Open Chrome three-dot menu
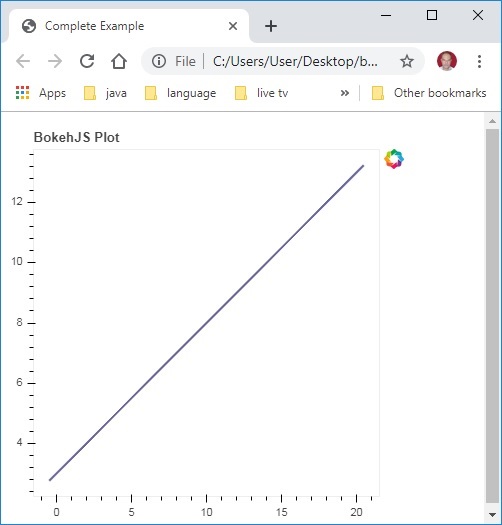 (480, 61)
